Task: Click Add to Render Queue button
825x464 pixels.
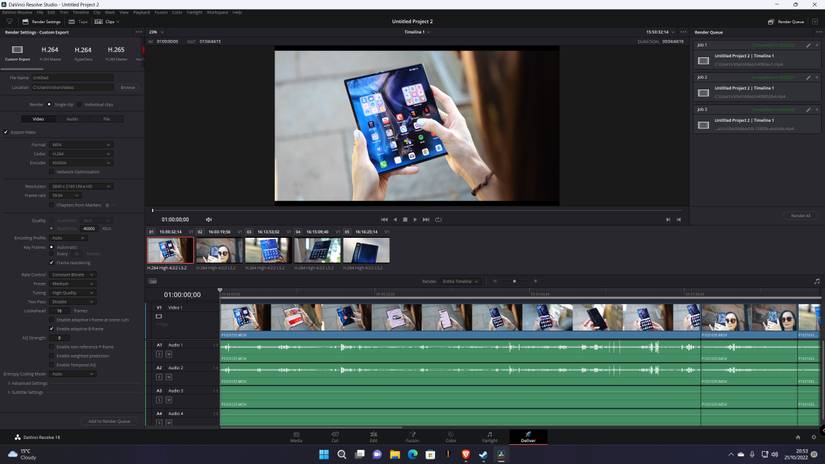Action: click(109, 421)
